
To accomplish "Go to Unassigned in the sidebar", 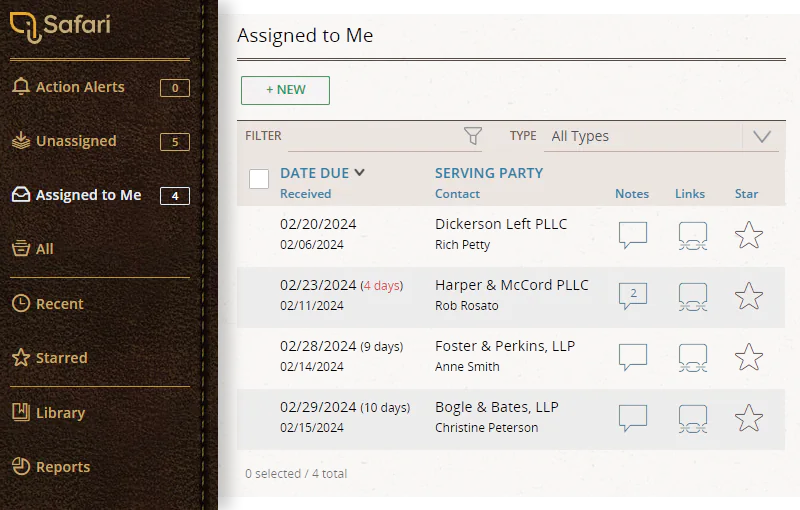I will point(100,141).
